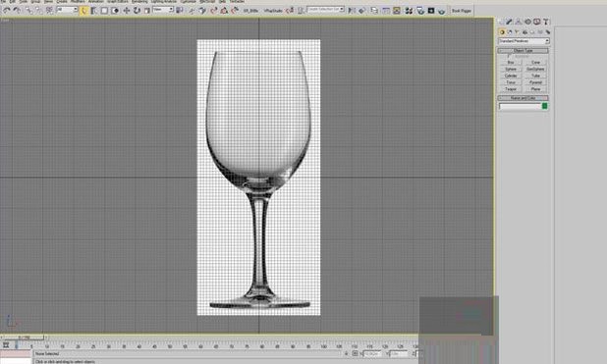Image resolution: width=607 pixels, height=364 pixels.
Task: Switch to the Modify panel tab
Action: click(x=509, y=22)
